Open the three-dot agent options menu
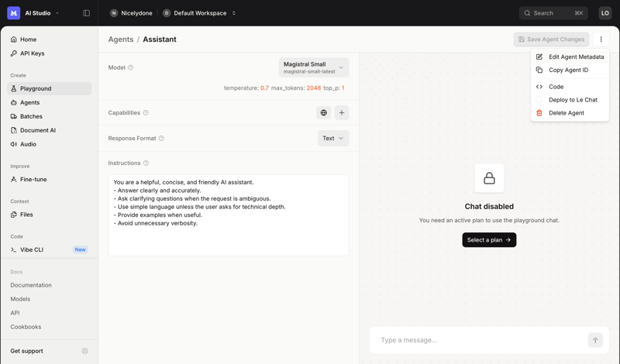This screenshot has height=364, width=620. (x=601, y=39)
